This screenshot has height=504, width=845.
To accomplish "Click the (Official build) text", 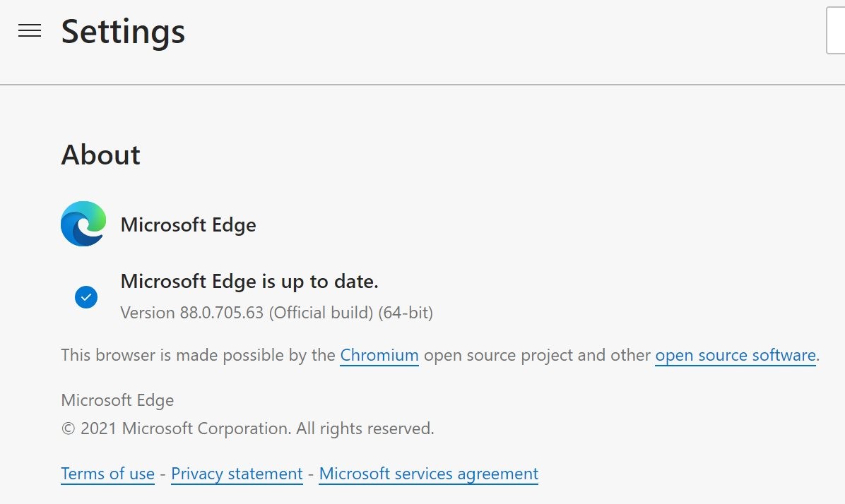I will coord(321,313).
